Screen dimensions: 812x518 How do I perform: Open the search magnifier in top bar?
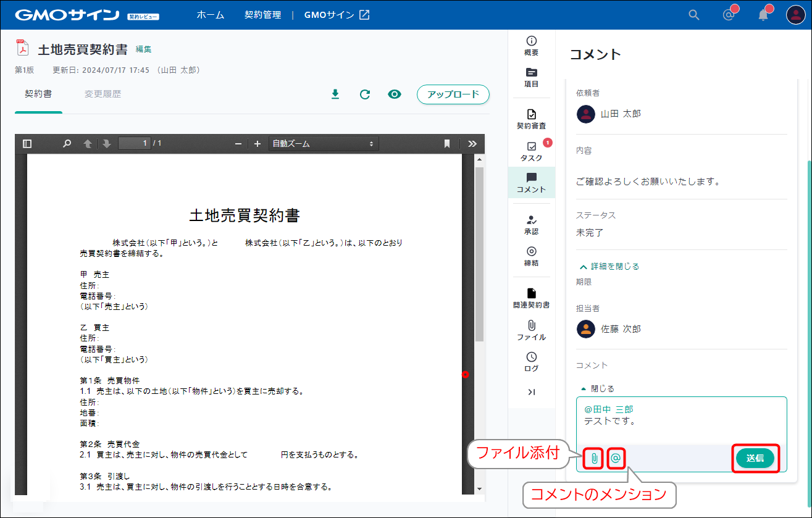click(694, 15)
